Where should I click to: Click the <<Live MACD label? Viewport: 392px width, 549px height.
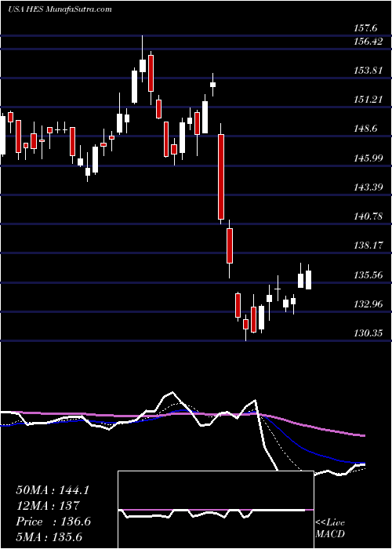330,529
